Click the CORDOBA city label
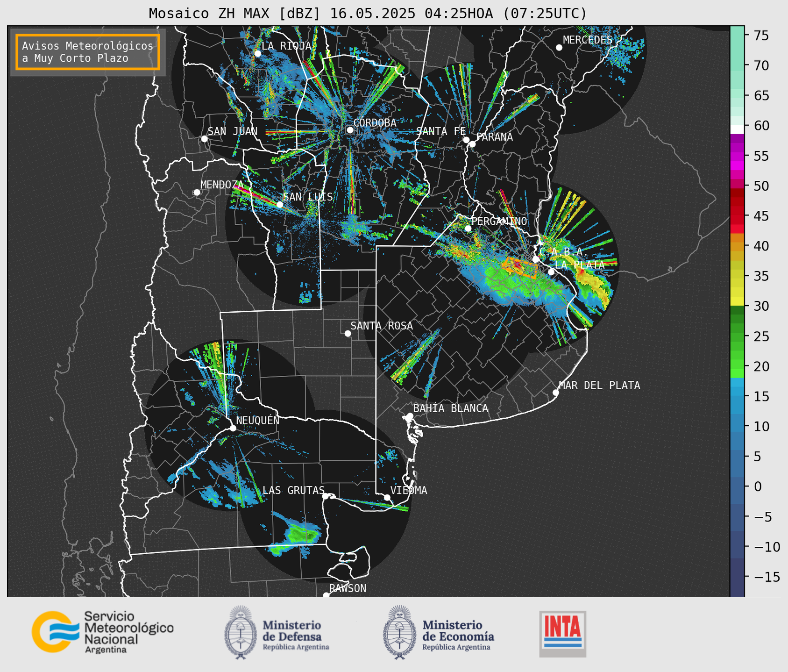This screenshot has width=788, height=672. (375, 122)
